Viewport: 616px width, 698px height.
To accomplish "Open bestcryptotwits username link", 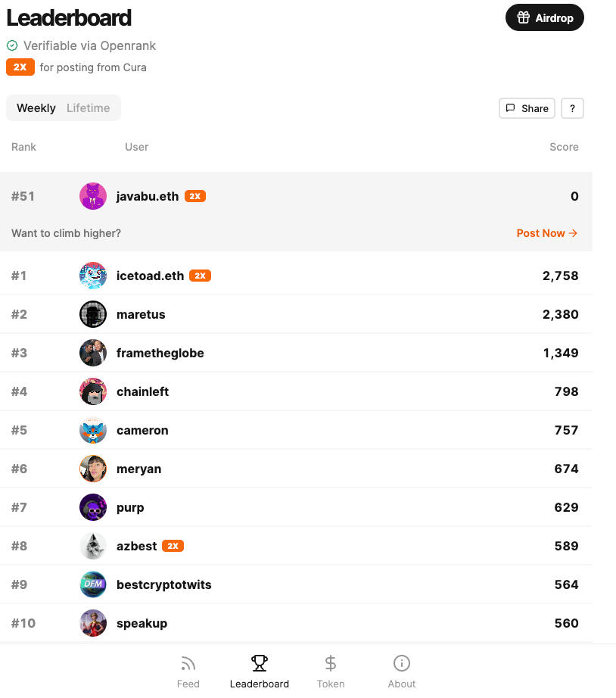I will (x=164, y=584).
